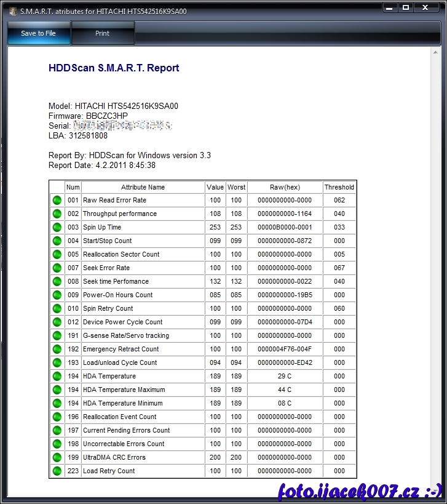Click green icon next to UltraDMA CRC Errors

pyautogui.click(x=57, y=457)
